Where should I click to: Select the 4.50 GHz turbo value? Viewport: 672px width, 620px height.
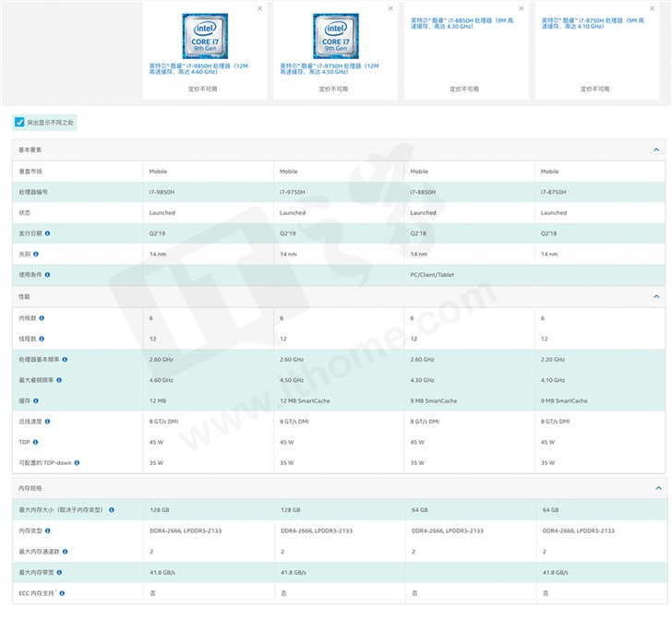292,380
